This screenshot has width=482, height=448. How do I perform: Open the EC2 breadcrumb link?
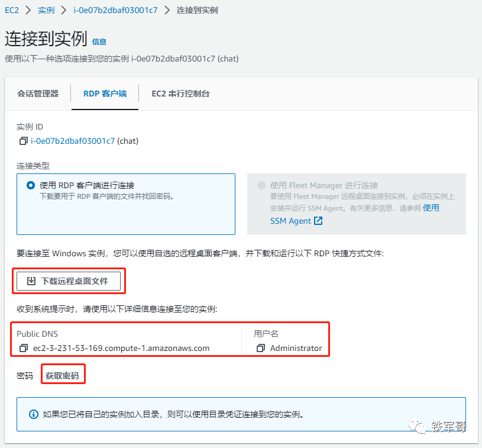pyautogui.click(x=12, y=10)
